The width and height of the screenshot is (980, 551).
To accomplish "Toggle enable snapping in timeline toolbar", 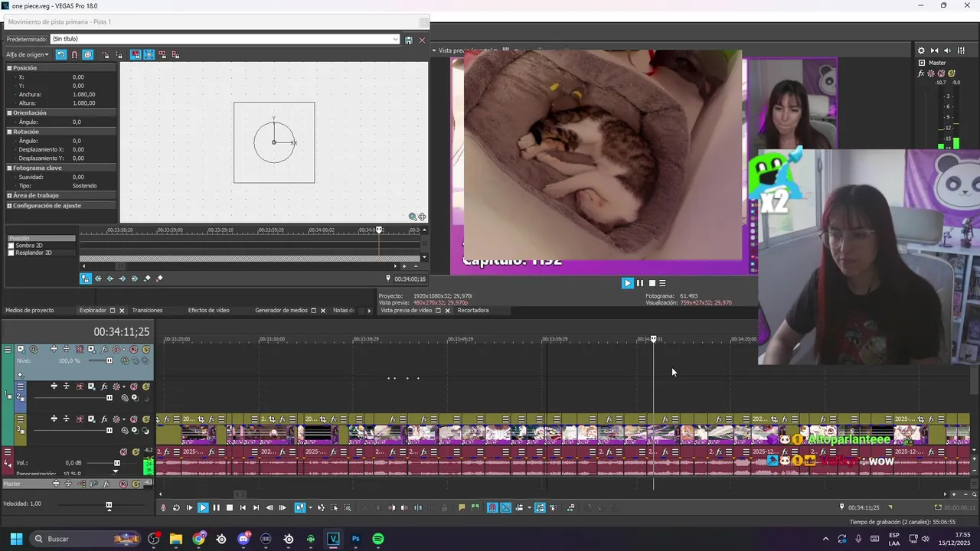I will [492, 507].
